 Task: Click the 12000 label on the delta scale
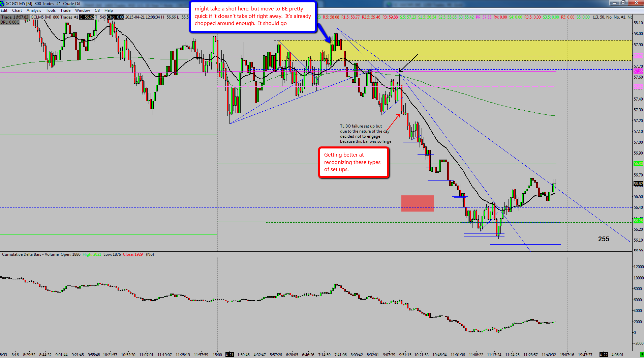pyautogui.click(x=638, y=267)
